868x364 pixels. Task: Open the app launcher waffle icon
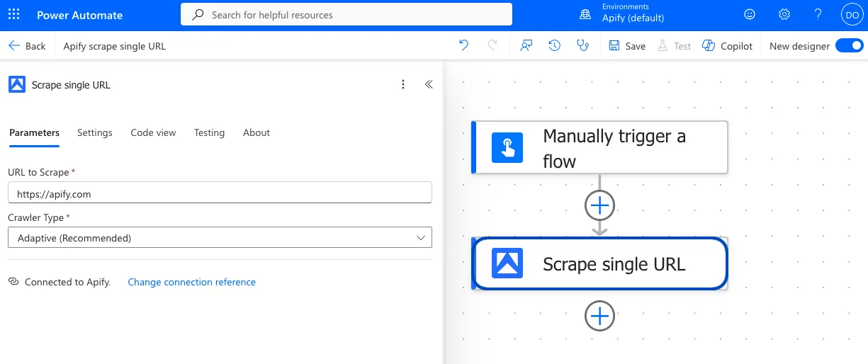(x=14, y=15)
